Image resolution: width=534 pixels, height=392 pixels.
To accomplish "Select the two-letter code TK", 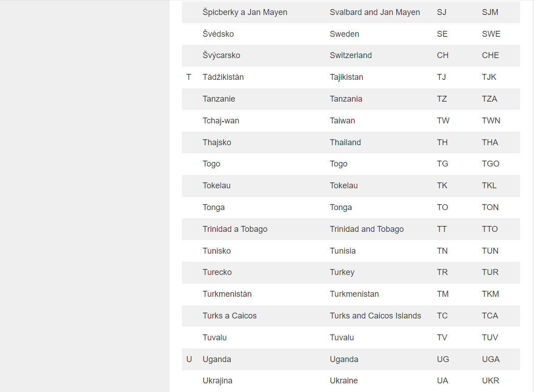I will 442,186.
